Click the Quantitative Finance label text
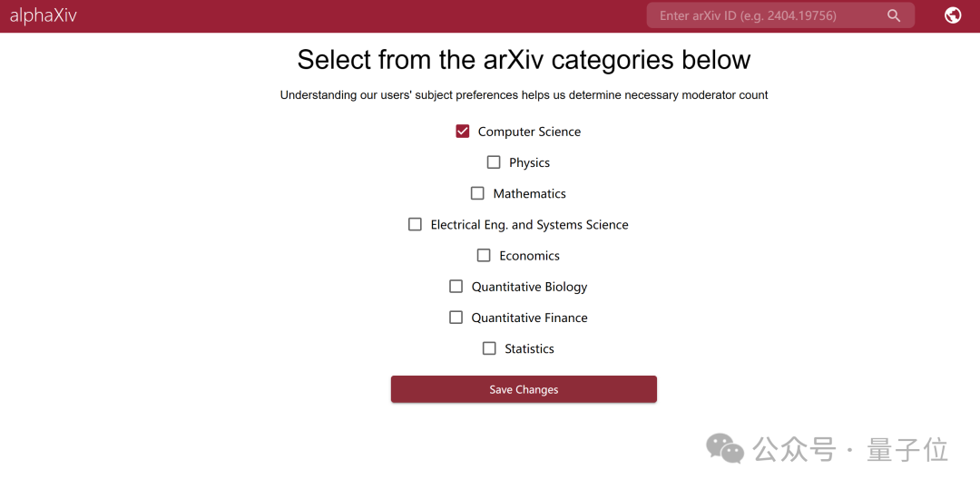Image resolution: width=980 pixels, height=489 pixels. pos(529,318)
